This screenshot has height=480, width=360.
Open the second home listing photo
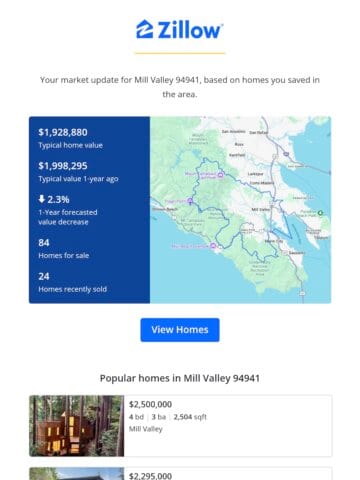(77, 474)
